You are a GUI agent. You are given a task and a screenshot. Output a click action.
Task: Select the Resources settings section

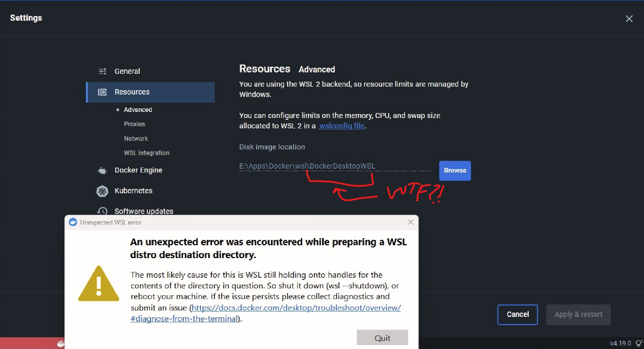(150, 92)
